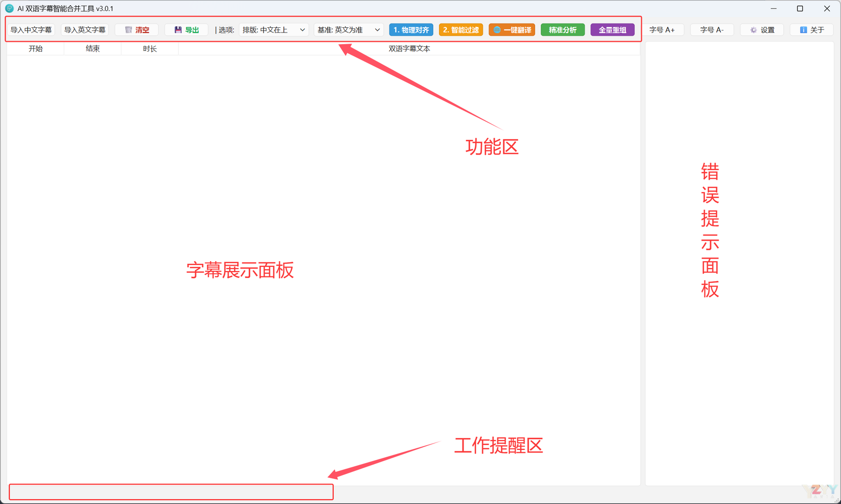Click the app icon in title bar

coord(9,8)
